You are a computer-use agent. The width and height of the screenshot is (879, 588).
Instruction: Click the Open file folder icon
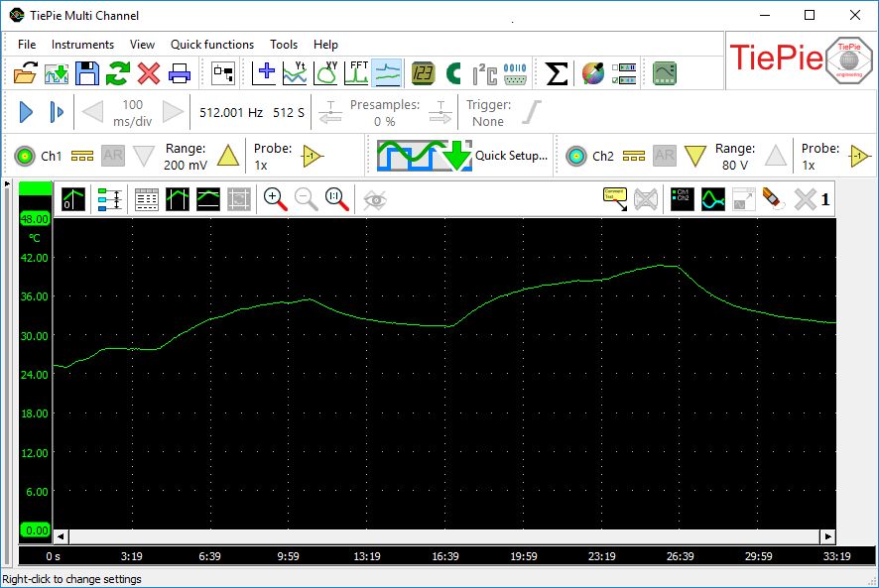[x=26, y=72]
